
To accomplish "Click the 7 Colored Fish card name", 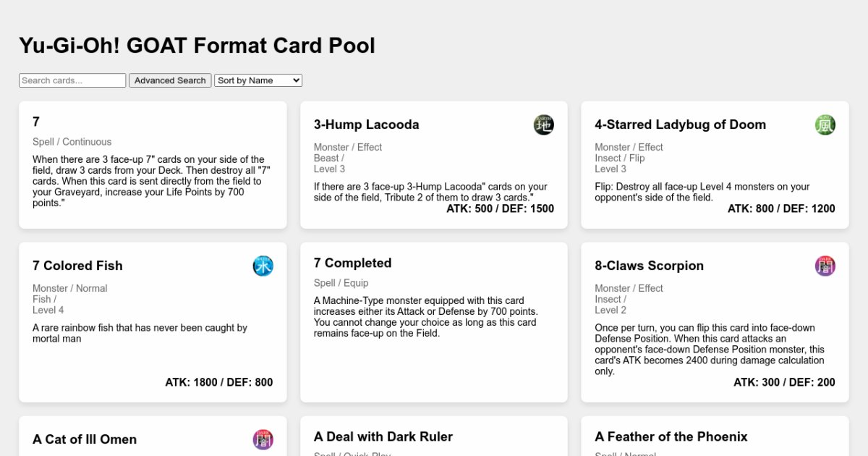I will [x=77, y=266].
